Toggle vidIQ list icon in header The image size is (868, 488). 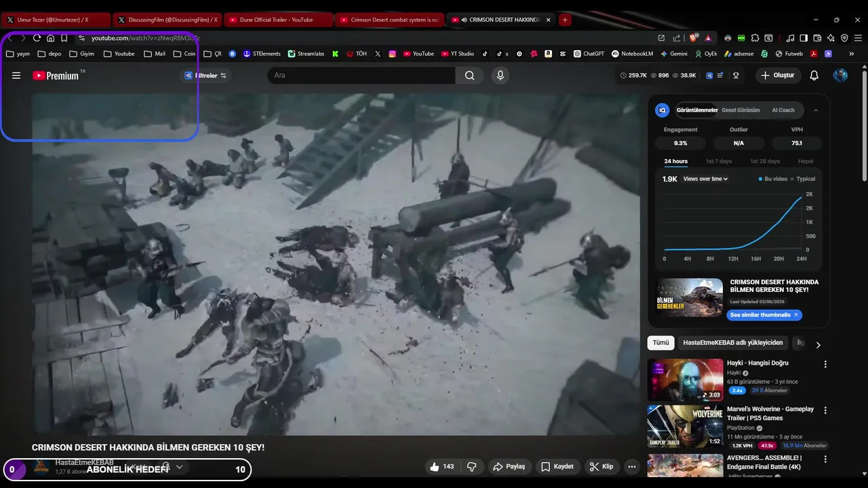coord(720,75)
